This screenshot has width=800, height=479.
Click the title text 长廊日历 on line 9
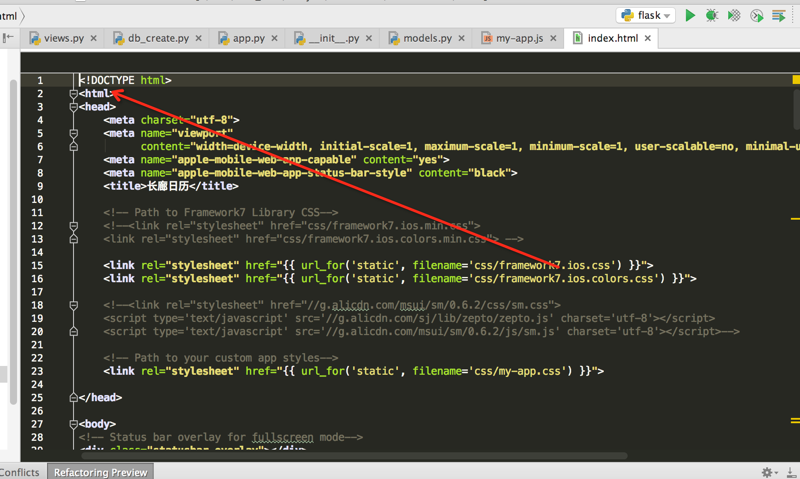[x=168, y=186]
